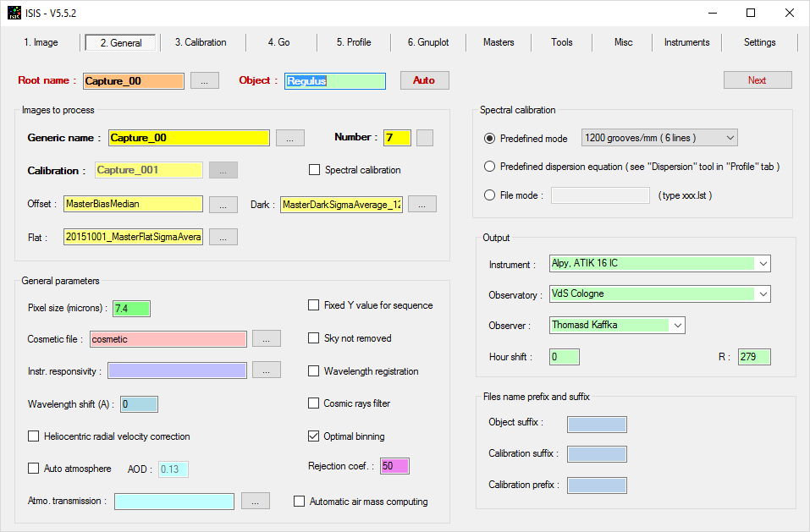The width and height of the screenshot is (810, 532).
Task: Uncheck the Optimal binning option
Action: pyautogui.click(x=315, y=436)
